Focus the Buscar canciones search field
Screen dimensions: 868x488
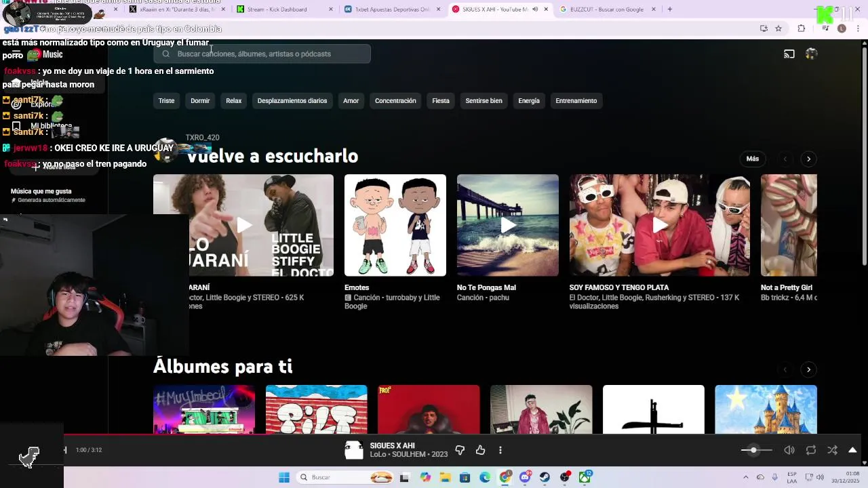pyautogui.click(x=262, y=54)
